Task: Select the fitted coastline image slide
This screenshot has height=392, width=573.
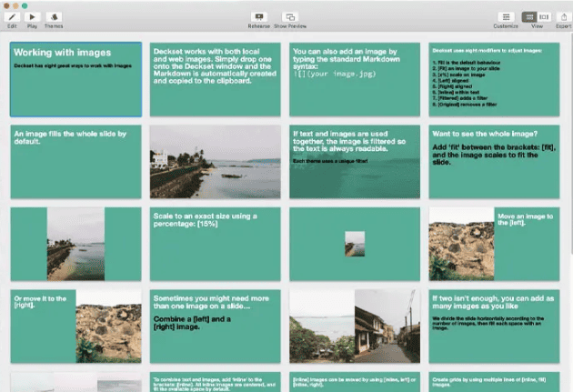Action: [x=76, y=244]
